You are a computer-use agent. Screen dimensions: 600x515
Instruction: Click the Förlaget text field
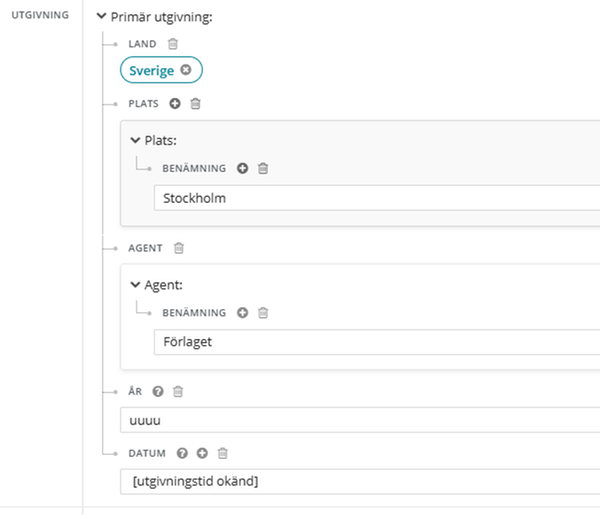point(375,342)
